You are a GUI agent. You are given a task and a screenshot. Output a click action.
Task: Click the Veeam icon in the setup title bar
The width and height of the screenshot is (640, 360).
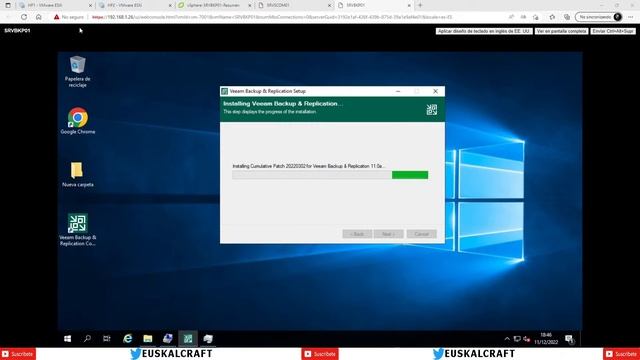coord(224,91)
